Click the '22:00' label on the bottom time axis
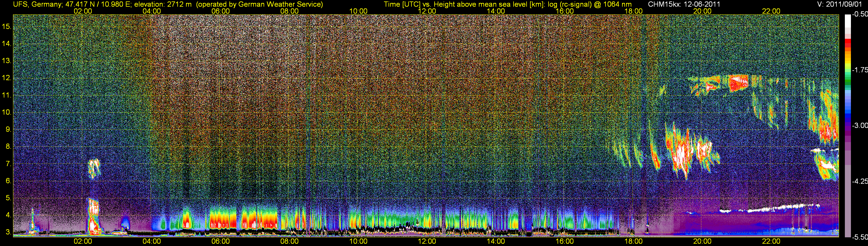868x246 pixels. click(771, 241)
